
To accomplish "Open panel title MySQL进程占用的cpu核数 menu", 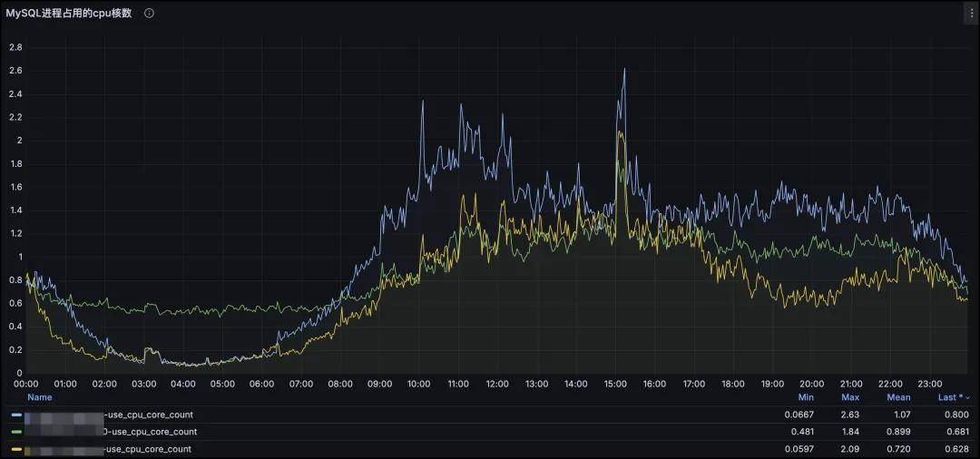I will click(69, 14).
